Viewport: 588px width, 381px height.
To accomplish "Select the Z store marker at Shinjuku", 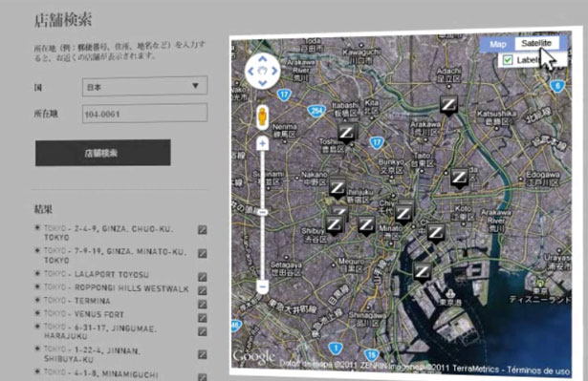I will tap(338, 188).
